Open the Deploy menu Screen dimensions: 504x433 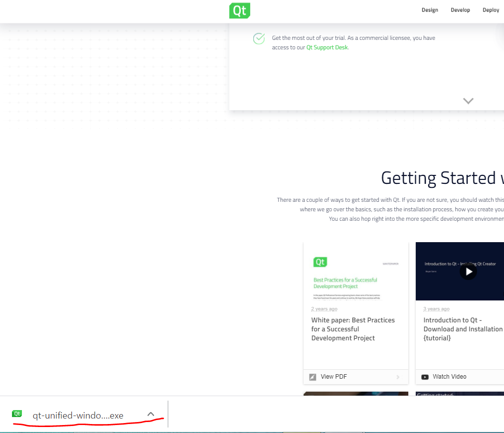[x=491, y=10]
